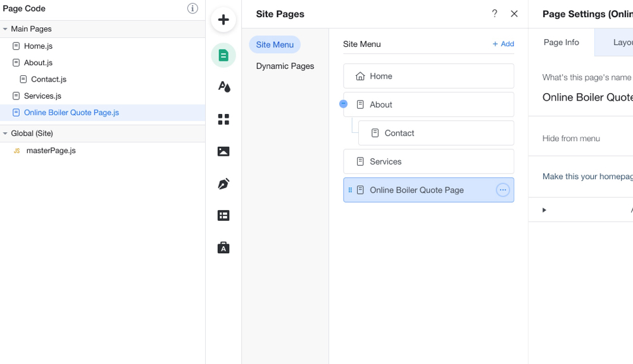Click Make this your homepage option

tap(587, 177)
